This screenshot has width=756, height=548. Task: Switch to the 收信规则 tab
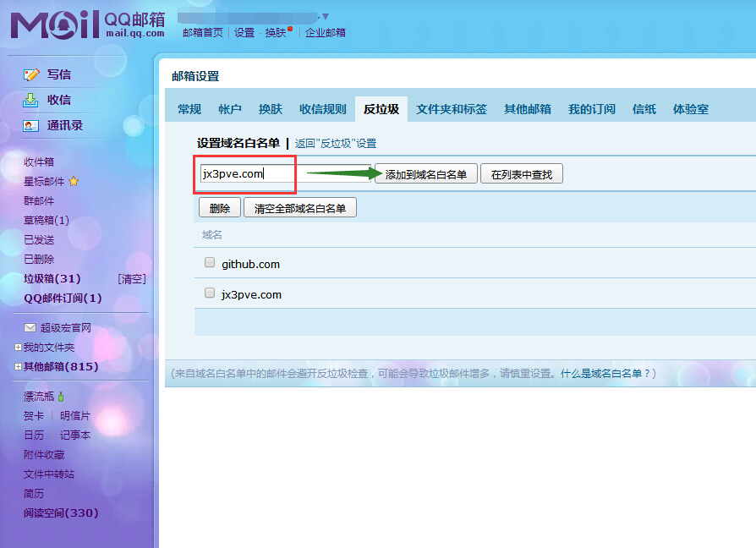[x=323, y=109]
